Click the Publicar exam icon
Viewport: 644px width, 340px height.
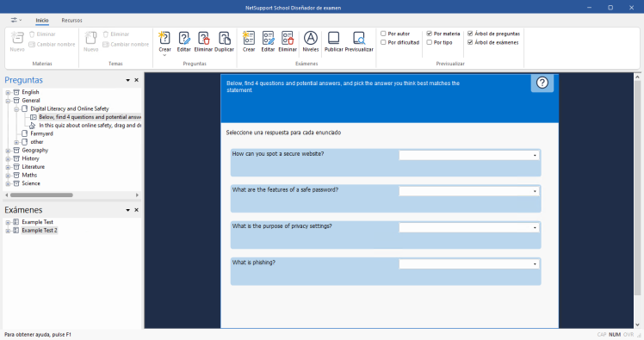tap(333, 42)
